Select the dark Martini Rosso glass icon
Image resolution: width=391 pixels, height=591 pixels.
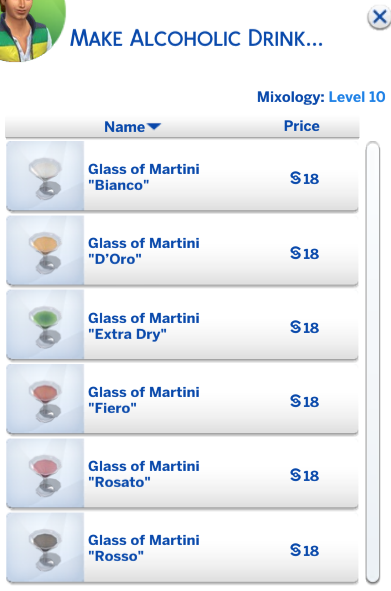pos(45,547)
